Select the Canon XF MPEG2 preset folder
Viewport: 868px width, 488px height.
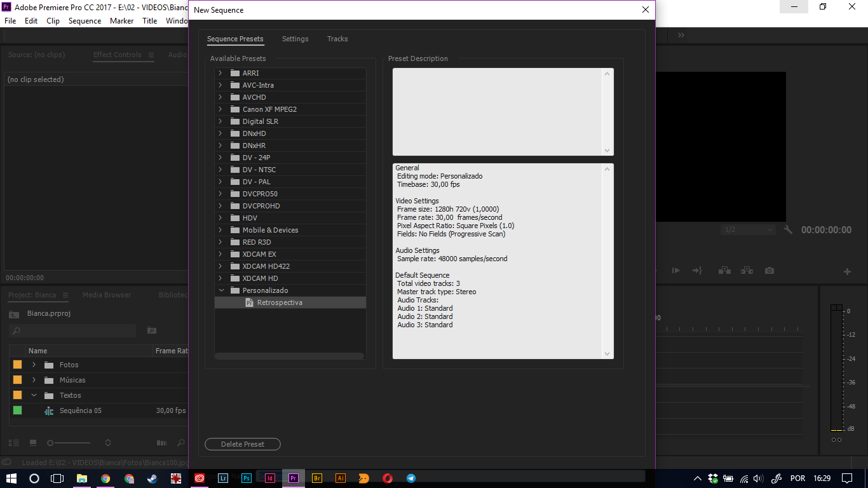pyautogui.click(x=290, y=109)
